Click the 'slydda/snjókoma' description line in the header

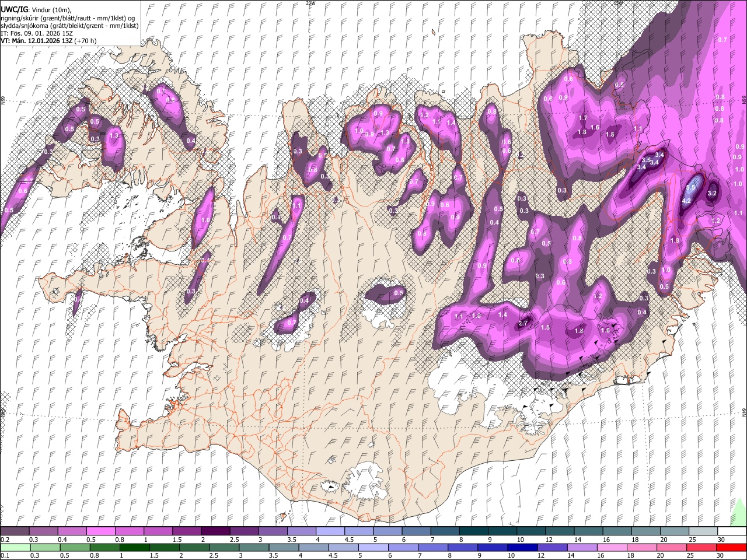pos(69,26)
